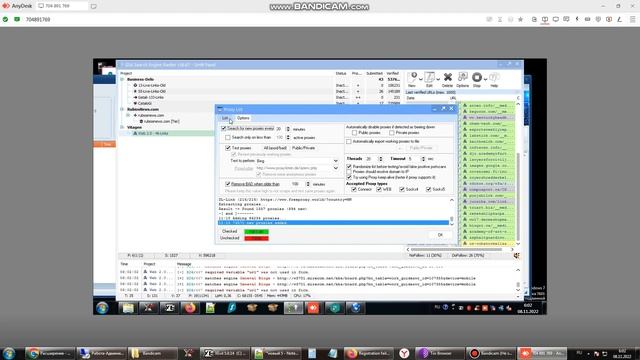Viewport: 640px width, 360px height.
Task: Toggle the Socks4 proxy type checkbox
Action: click(x=402, y=189)
